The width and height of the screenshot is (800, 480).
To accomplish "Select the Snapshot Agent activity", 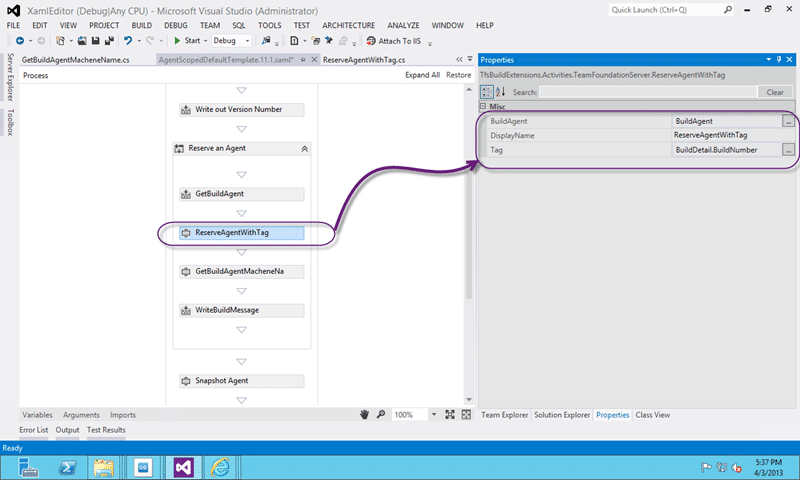I will (x=241, y=381).
